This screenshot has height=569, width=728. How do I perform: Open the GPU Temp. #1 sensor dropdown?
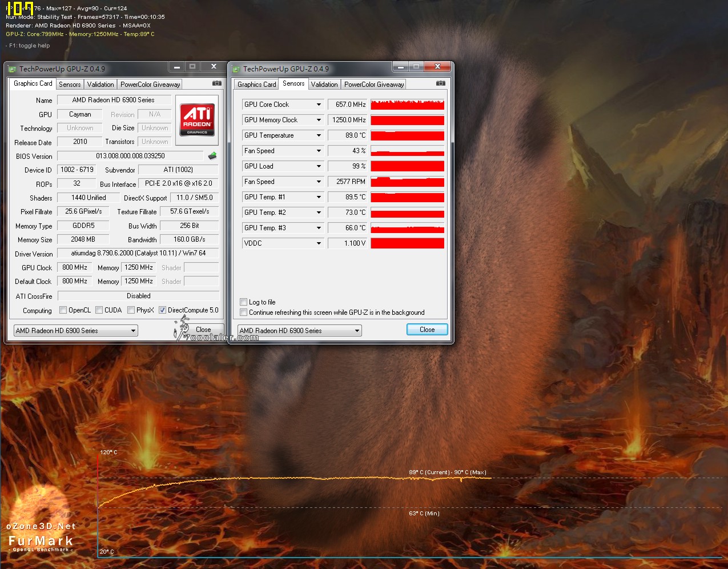point(319,197)
